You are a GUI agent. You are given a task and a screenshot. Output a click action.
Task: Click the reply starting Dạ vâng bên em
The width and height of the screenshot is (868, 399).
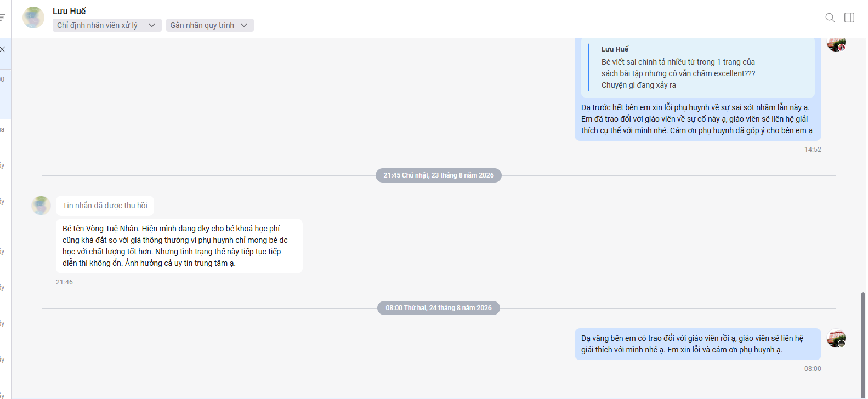click(698, 344)
